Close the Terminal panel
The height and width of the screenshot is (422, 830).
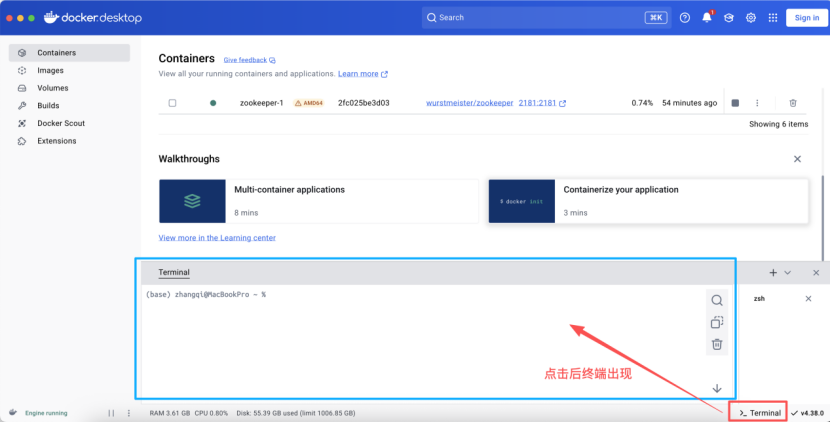pos(816,273)
